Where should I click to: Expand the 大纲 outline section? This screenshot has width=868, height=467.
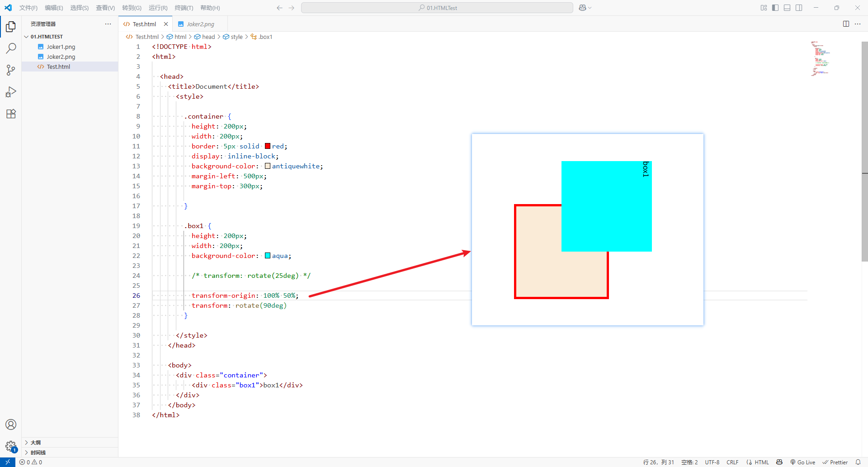[x=70, y=443]
